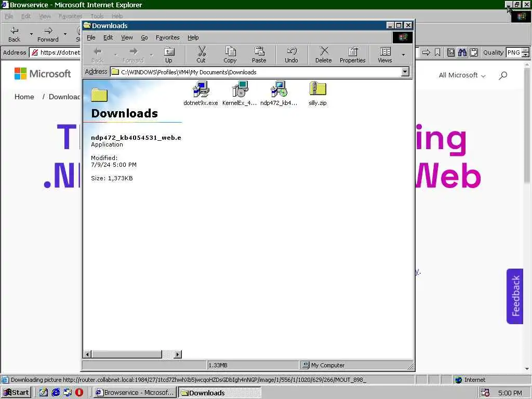Click the purple Feedback button
532x399 pixels.
click(515, 296)
